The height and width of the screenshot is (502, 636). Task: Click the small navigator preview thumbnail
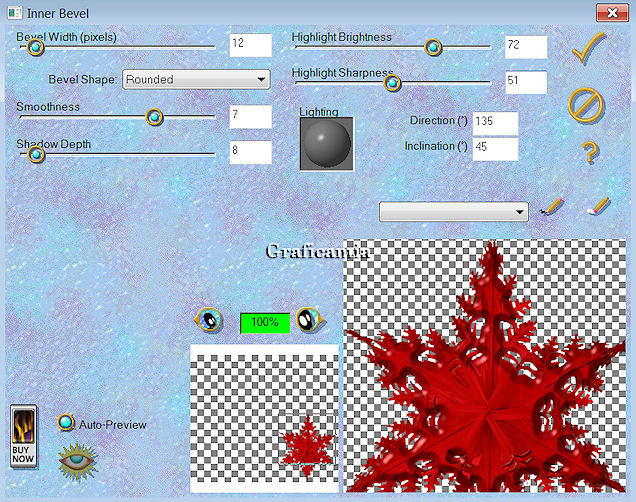point(264,418)
